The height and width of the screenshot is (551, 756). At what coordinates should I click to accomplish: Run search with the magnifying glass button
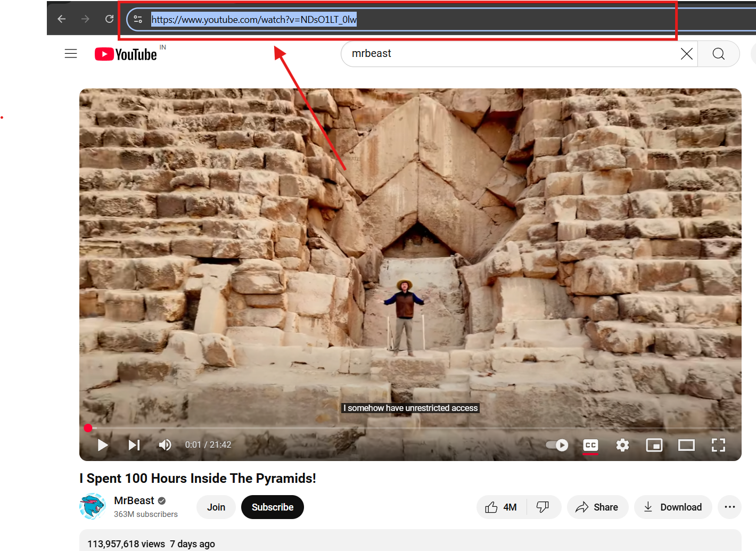click(x=719, y=54)
